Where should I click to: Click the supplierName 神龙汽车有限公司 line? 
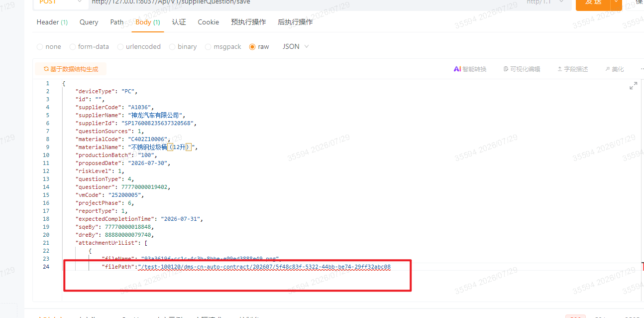[x=130, y=115]
